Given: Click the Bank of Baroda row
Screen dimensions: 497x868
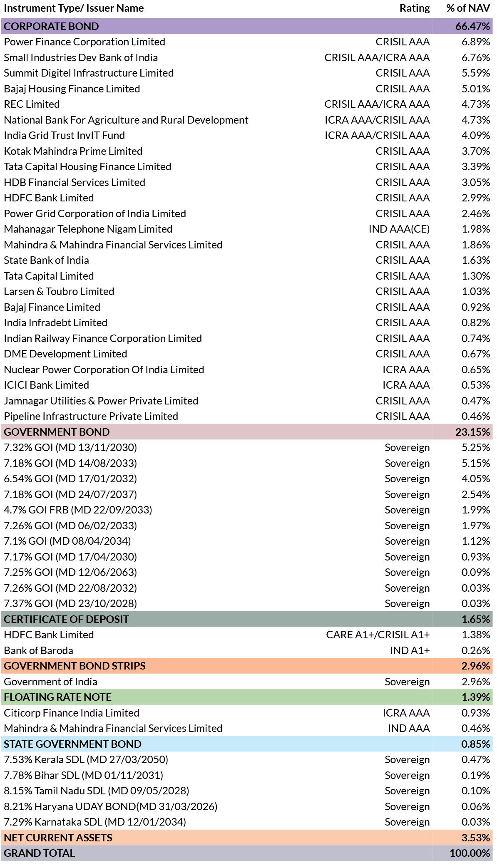Looking at the screenshot, I should pos(246,650).
